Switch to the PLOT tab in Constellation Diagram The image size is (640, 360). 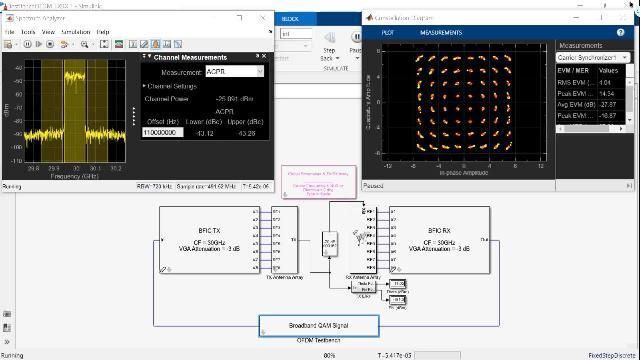[x=388, y=33]
